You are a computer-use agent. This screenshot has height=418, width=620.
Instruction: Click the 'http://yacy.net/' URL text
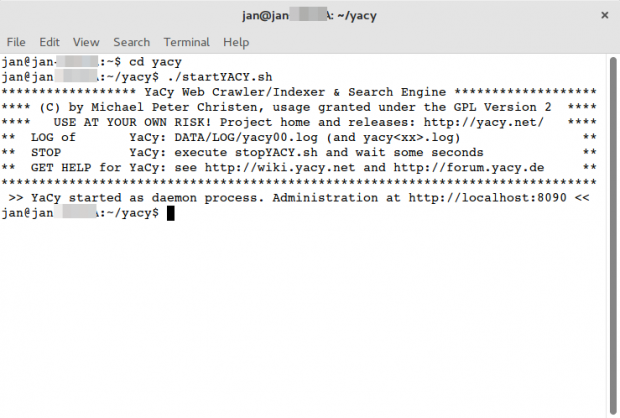coord(484,122)
